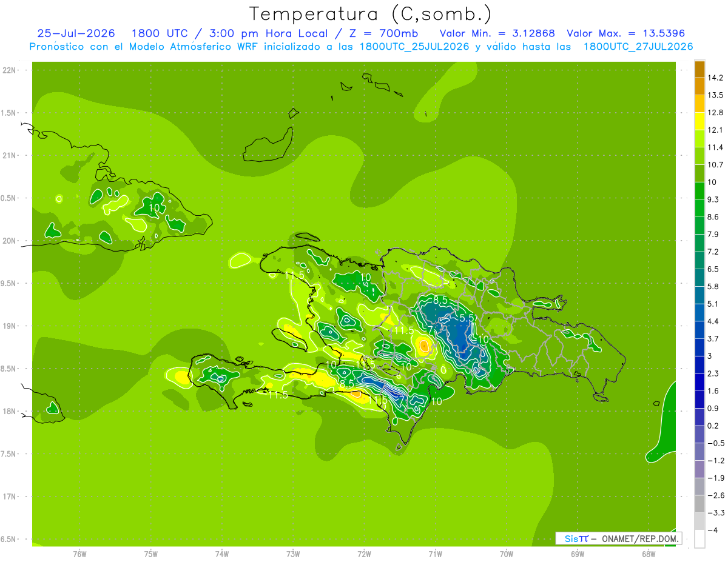Click the "22N" latitude axis label

10,70
